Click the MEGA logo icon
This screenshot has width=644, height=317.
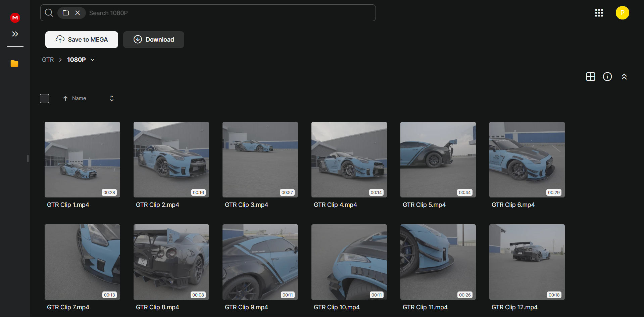point(15,17)
